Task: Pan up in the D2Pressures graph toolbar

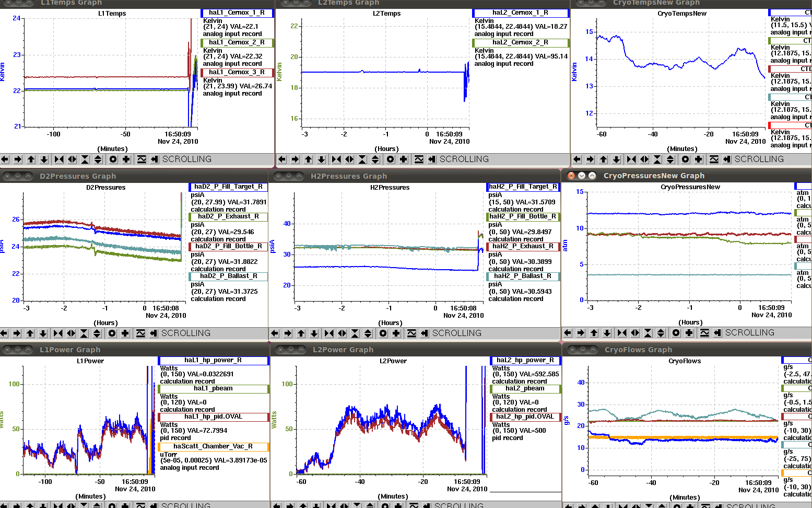Action: pyautogui.click(x=30, y=333)
